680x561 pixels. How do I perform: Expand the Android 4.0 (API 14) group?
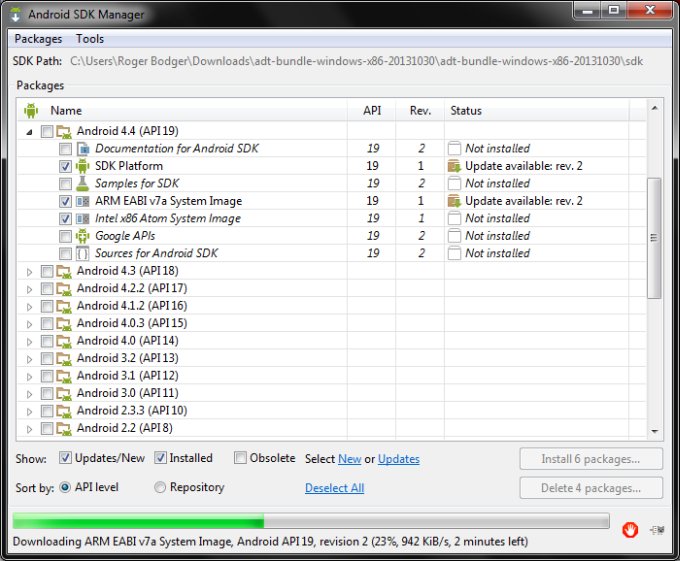click(x=29, y=342)
